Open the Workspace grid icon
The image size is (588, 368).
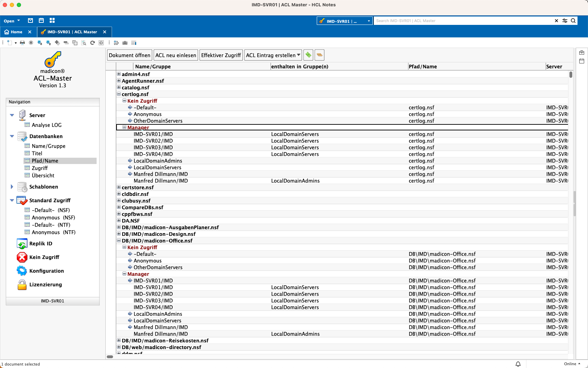(x=52, y=21)
